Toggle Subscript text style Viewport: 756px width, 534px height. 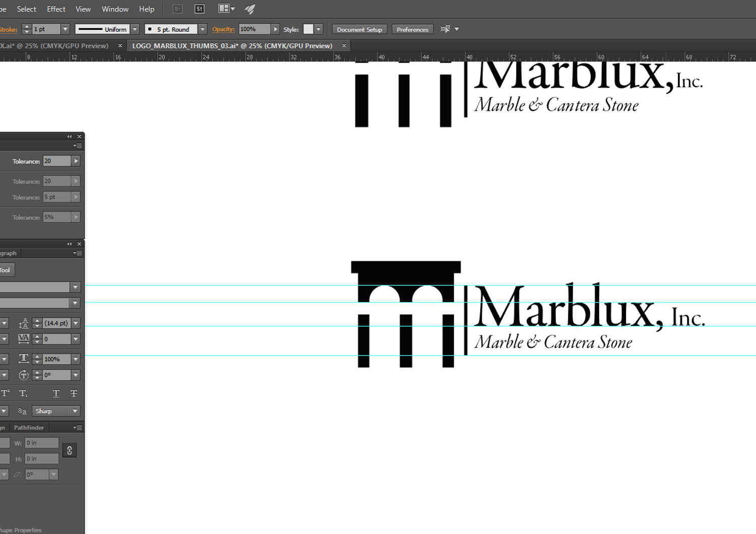click(23, 393)
